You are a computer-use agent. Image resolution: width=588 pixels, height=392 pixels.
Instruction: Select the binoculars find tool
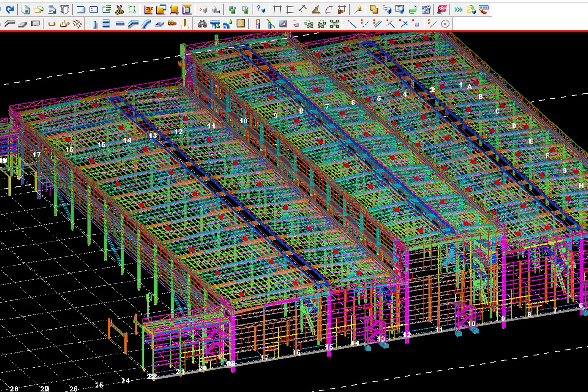(x=203, y=22)
